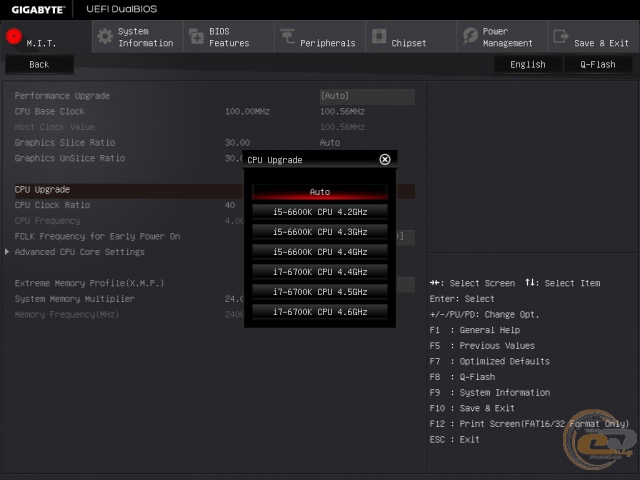The image size is (640, 480).
Task: Switch to the Peripherals tab
Action: point(327,43)
